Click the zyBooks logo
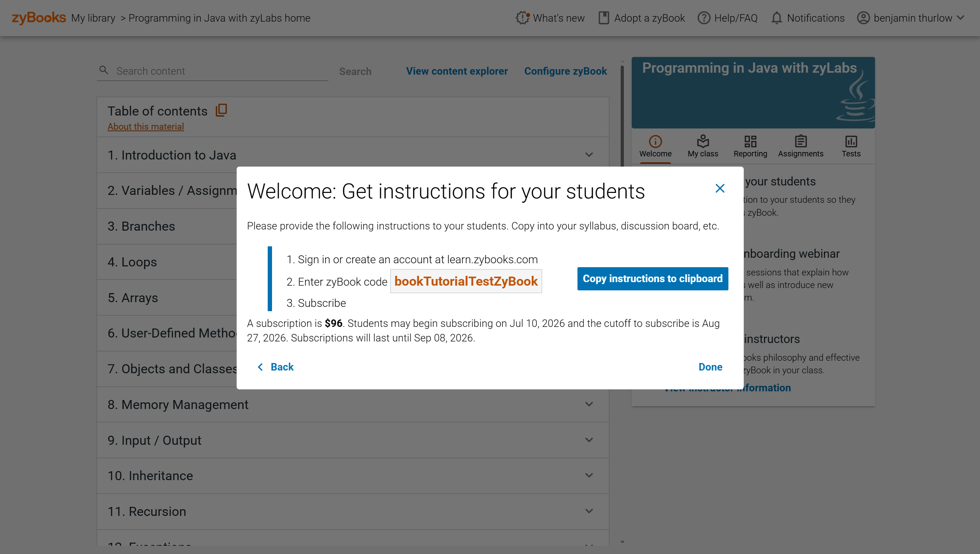 (x=39, y=18)
